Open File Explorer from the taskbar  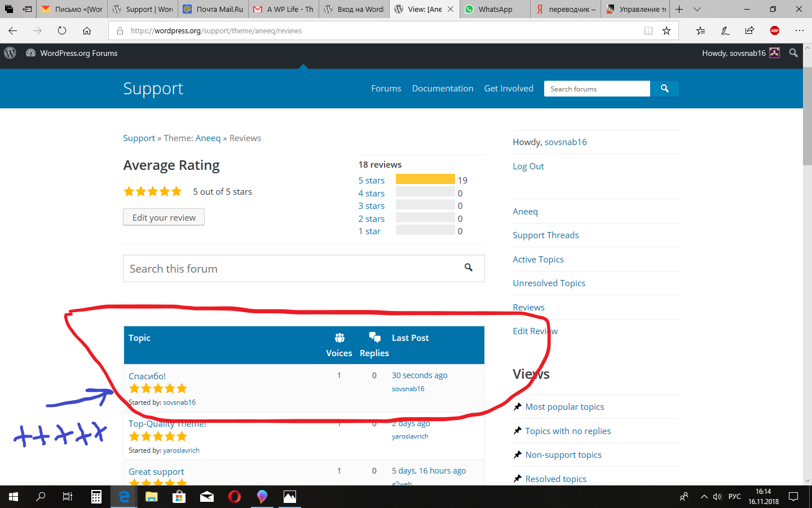[152, 497]
